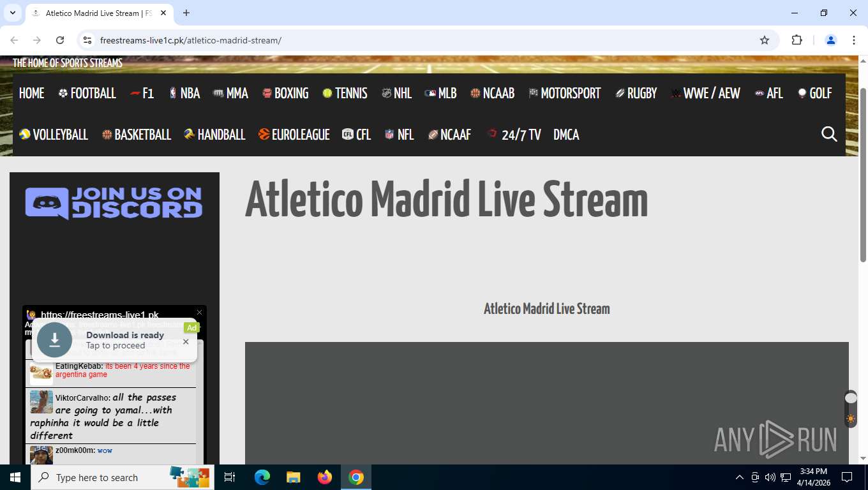Image resolution: width=868 pixels, height=490 pixels.
Task: Open the 24/7 TV page
Action: click(x=514, y=135)
